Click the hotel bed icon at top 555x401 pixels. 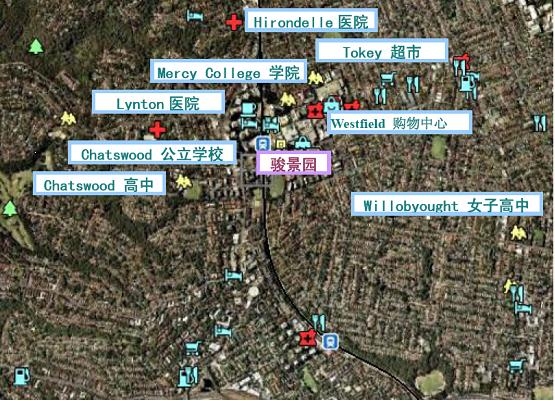point(195,16)
